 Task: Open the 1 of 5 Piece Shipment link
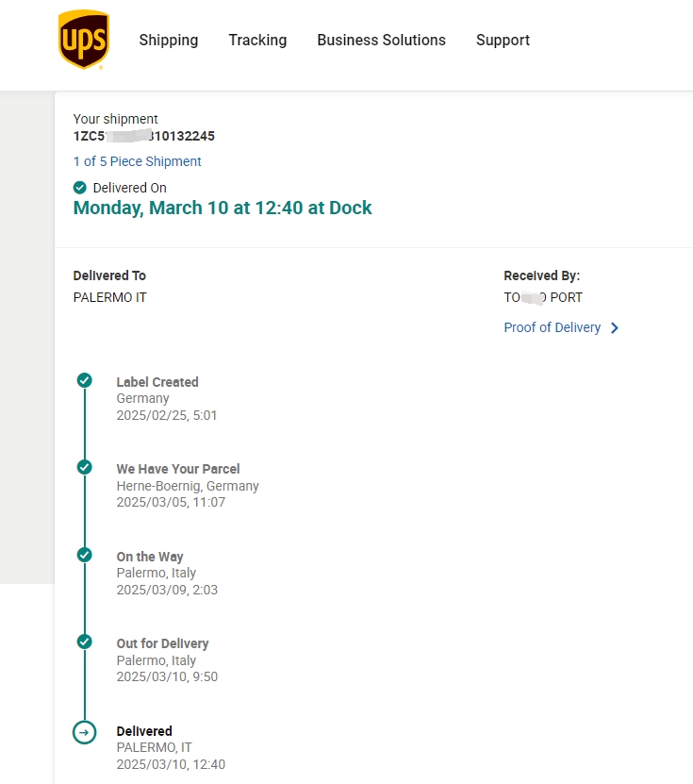(x=138, y=161)
